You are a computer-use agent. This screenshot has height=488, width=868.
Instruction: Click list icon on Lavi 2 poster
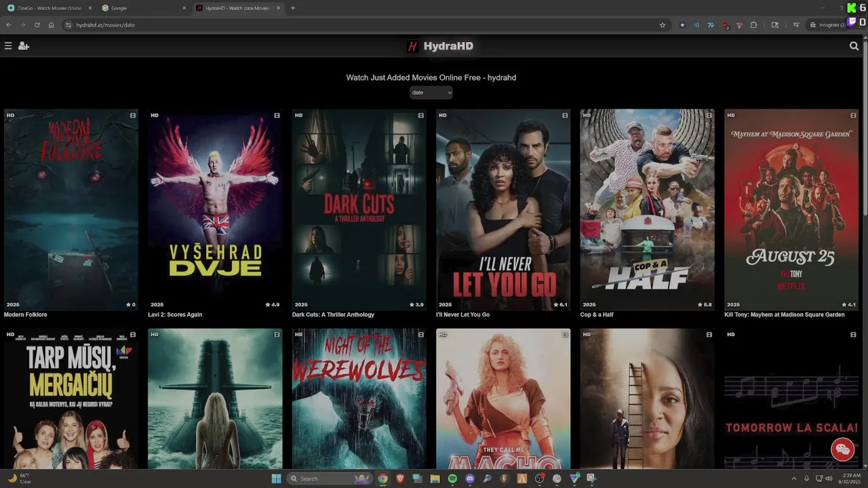tap(277, 115)
